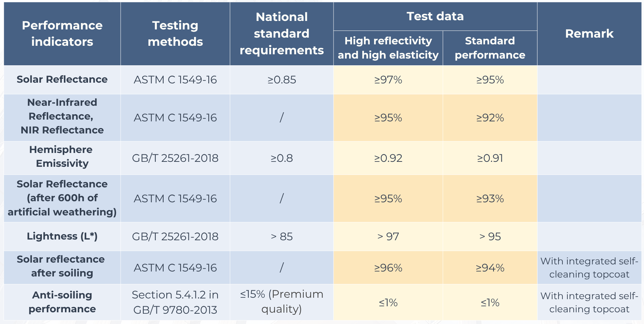Select High reflectivity and high elasticity subheader
The image size is (644, 324).
388,48
